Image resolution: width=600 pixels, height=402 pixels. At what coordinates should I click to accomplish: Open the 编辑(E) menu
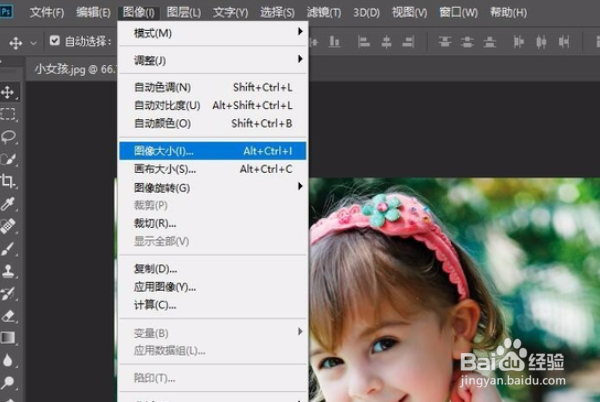pos(93,12)
